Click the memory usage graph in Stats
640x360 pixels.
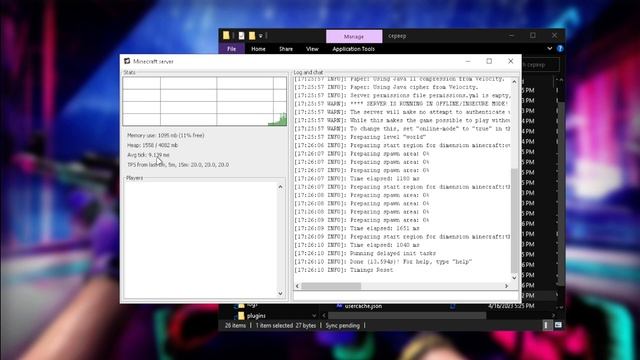pos(204,101)
